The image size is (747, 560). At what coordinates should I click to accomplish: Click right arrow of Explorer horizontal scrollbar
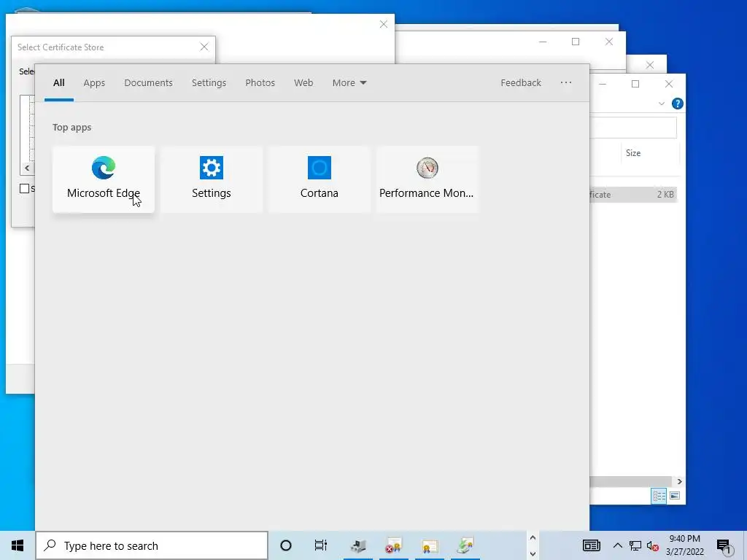pyautogui.click(x=679, y=481)
